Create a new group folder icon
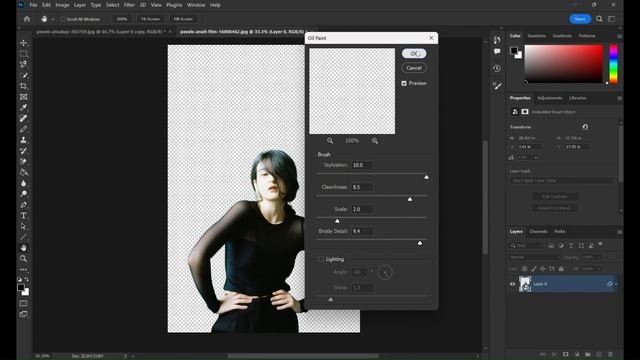Screen dimensions: 640x360 pyautogui.click(x=588, y=354)
